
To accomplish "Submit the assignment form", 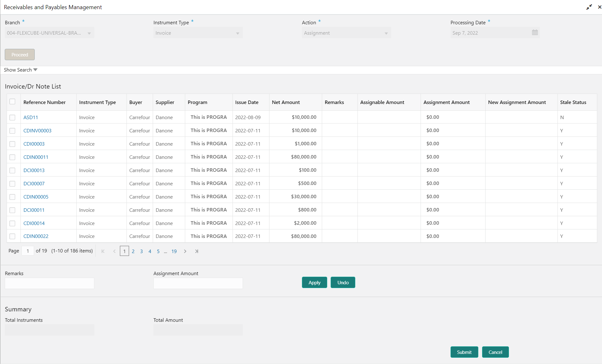I will (464, 352).
